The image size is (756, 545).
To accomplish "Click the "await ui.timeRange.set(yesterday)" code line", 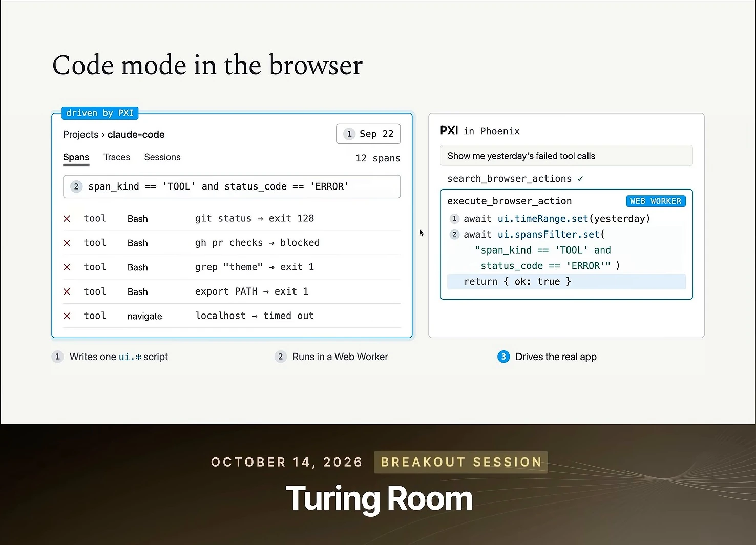I will tap(557, 219).
